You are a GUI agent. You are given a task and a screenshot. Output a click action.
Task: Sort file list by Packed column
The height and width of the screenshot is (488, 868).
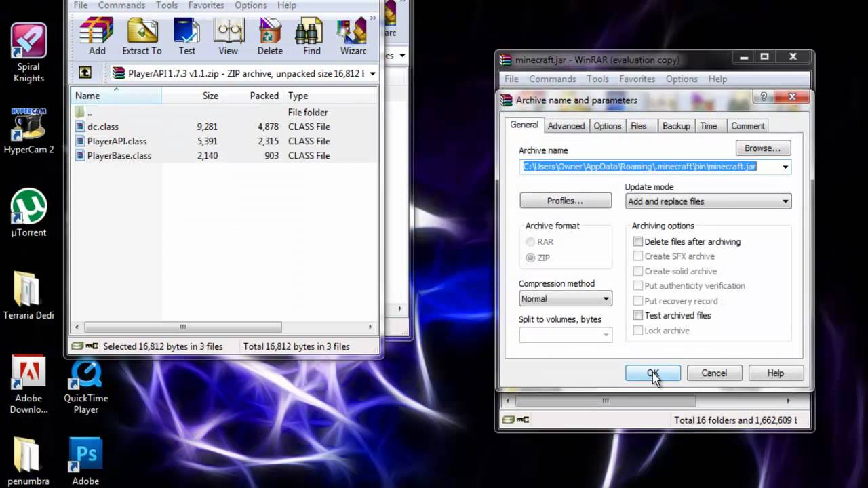253,96
